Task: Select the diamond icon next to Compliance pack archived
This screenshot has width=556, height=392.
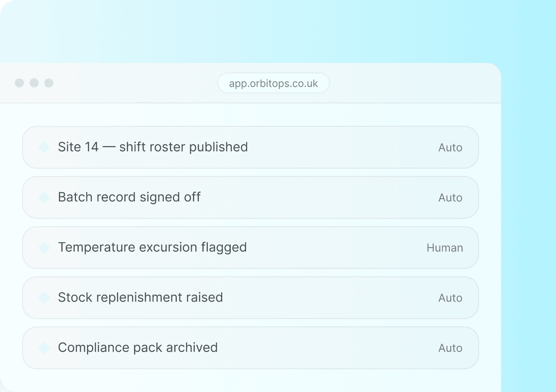Action: [x=44, y=348]
